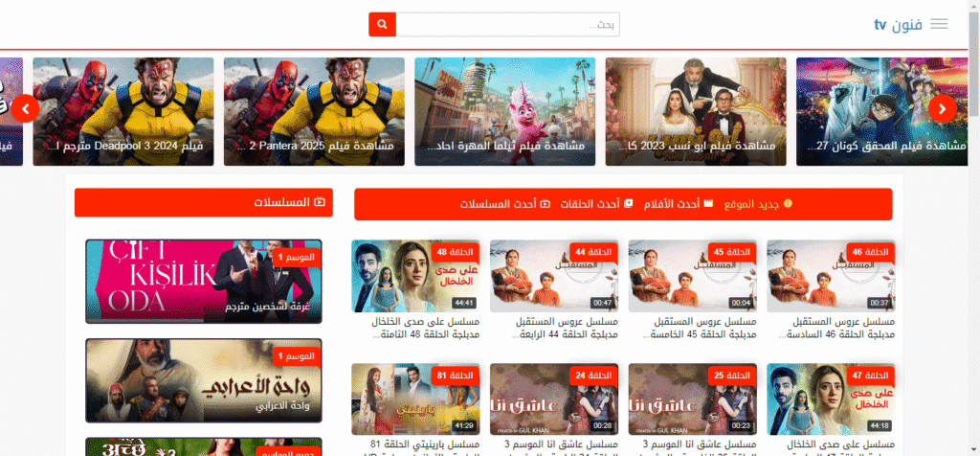
Task: Open the Pantera 2025 film slide
Action: click(x=314, y=112)
